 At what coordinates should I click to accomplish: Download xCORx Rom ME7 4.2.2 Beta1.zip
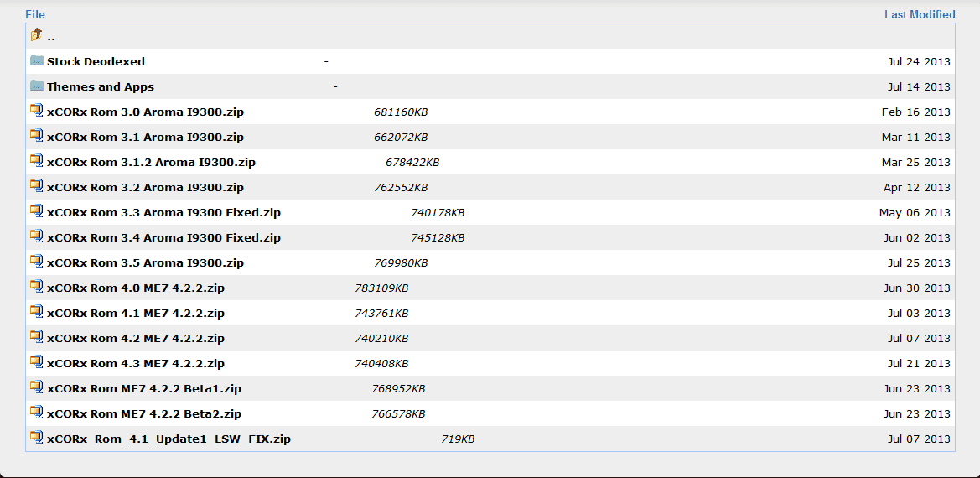pyautogui.click(x=143, y=388)
